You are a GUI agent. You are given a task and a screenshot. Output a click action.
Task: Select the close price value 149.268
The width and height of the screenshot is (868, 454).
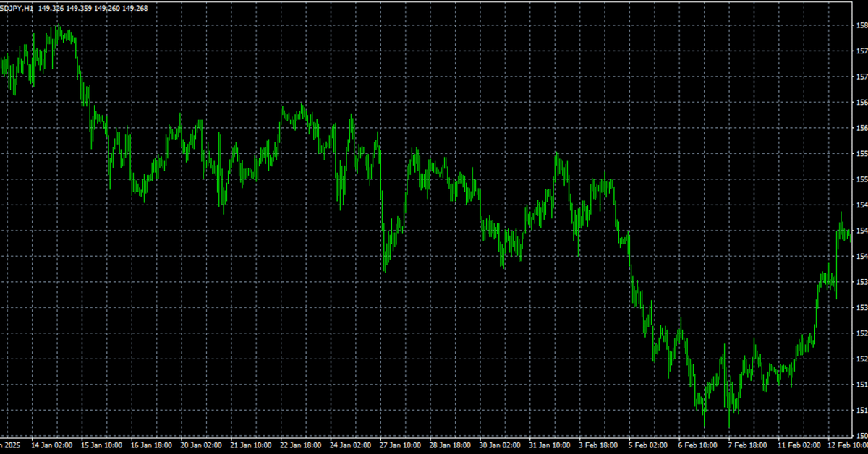[137, 8]
